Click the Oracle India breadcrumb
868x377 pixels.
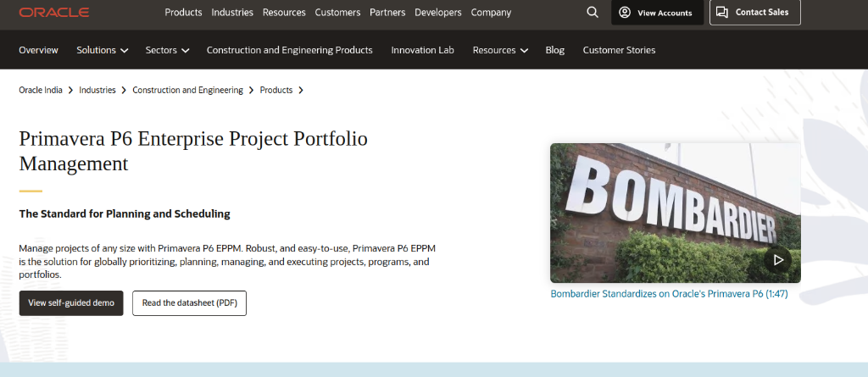tap(41, 90)
